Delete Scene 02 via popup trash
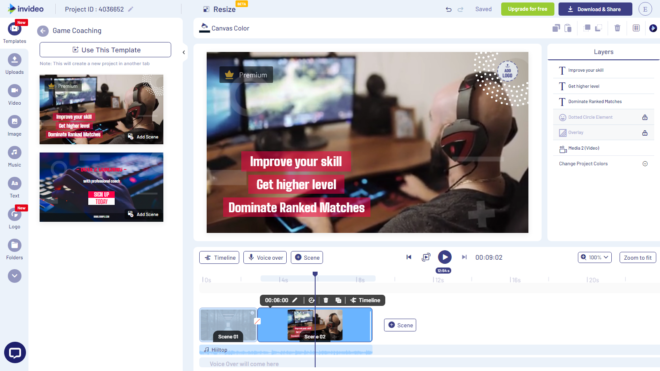This screenshot has width=660, height=371. (326, 300)
